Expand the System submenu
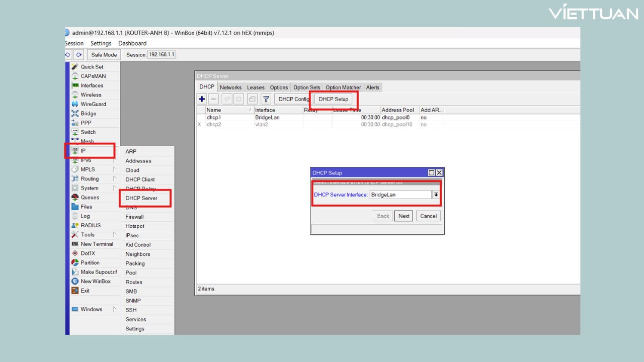The width and height of the screenshot is (644, 362). [x=95, y=188]
